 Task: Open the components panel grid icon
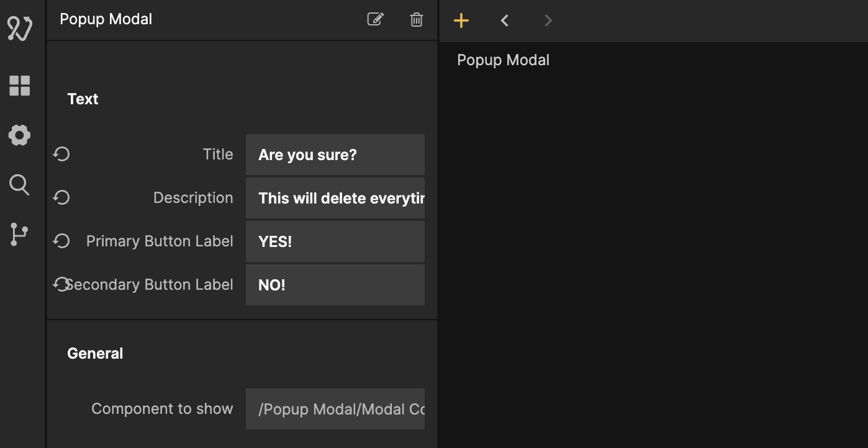pos(20,86)
